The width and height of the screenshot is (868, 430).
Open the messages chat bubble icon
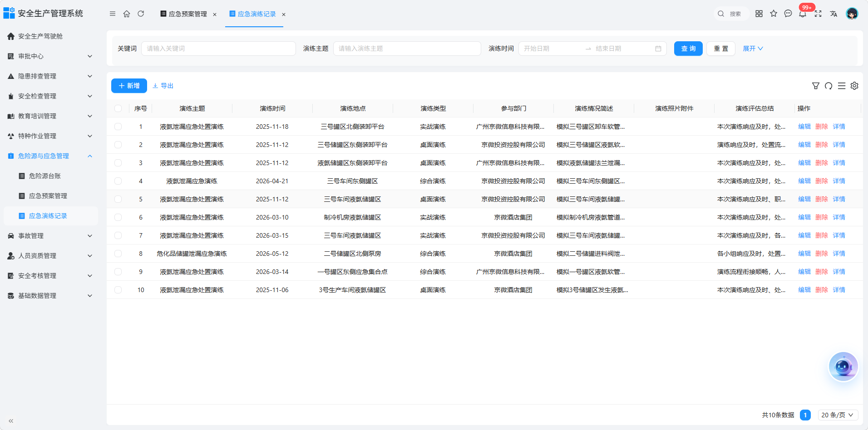coord(788,14)
